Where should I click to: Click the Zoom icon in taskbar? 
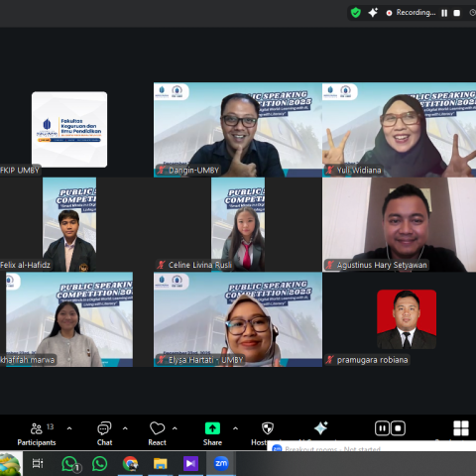point(221,464)
